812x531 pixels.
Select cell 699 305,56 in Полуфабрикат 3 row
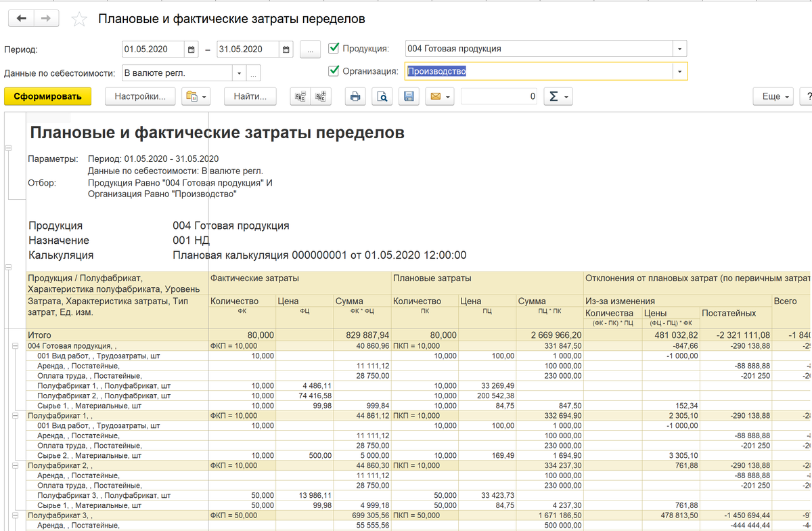pos(363,516)
